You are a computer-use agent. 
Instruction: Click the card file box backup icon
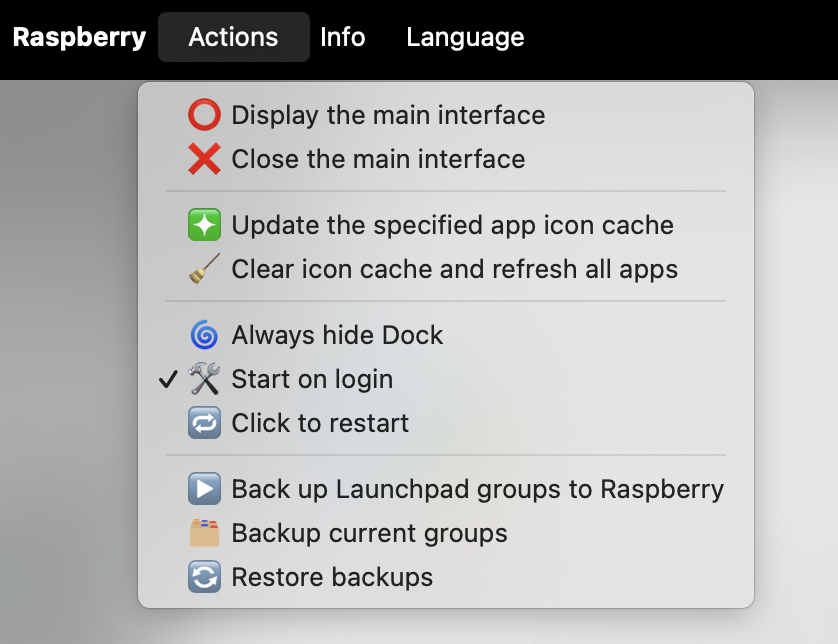204,533
